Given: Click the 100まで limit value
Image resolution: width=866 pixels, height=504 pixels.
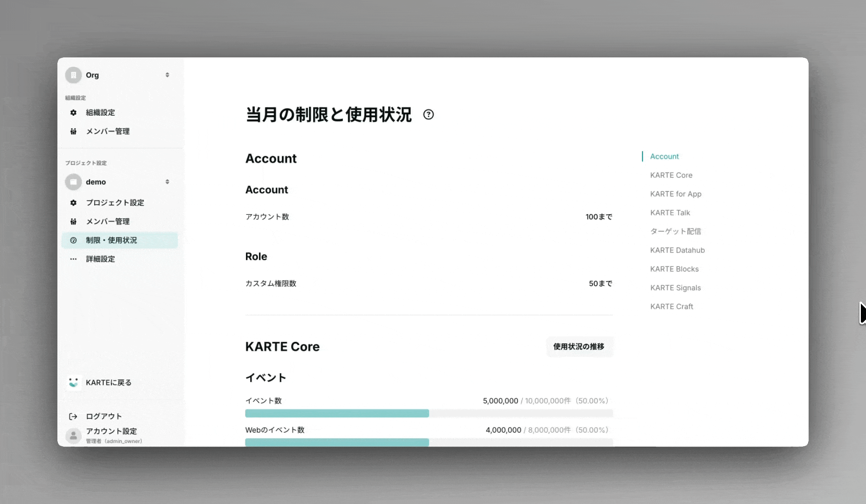Looking at the screenshot, I should click(x=599, y=217).
